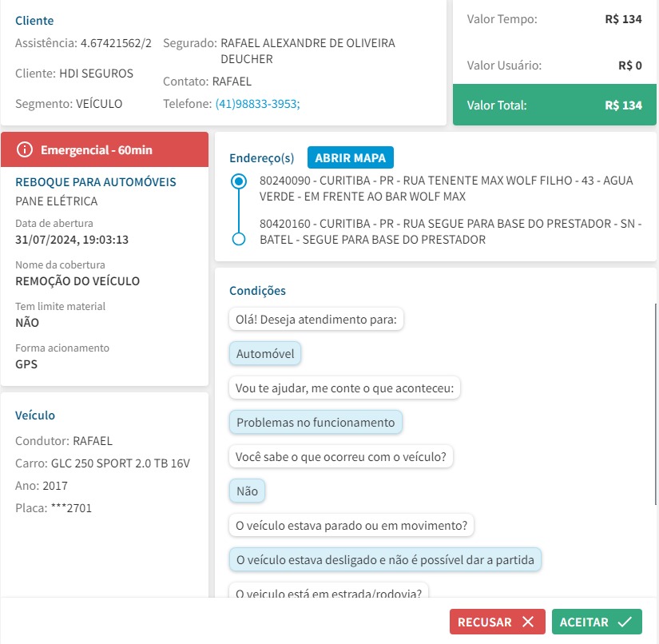Open the map with ABRIR MAPA
This screenshot has height=644, width=659.
(351, 157)
